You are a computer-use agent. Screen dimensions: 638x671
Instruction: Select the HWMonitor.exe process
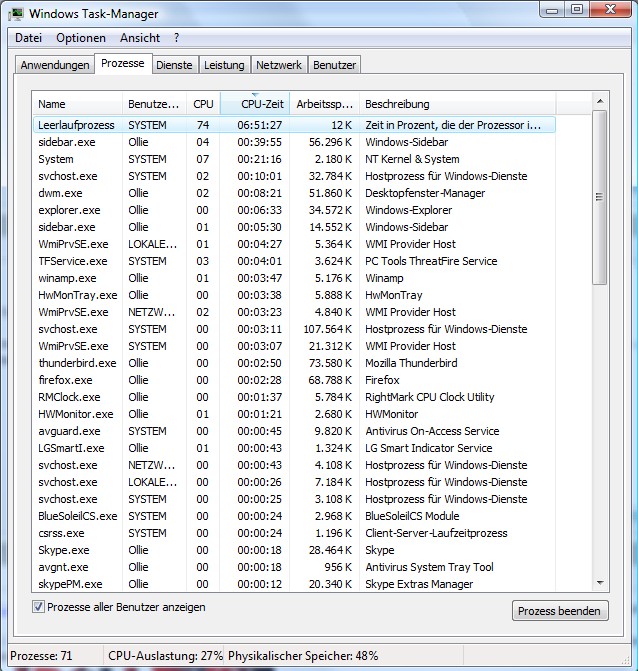pos(294,414)
